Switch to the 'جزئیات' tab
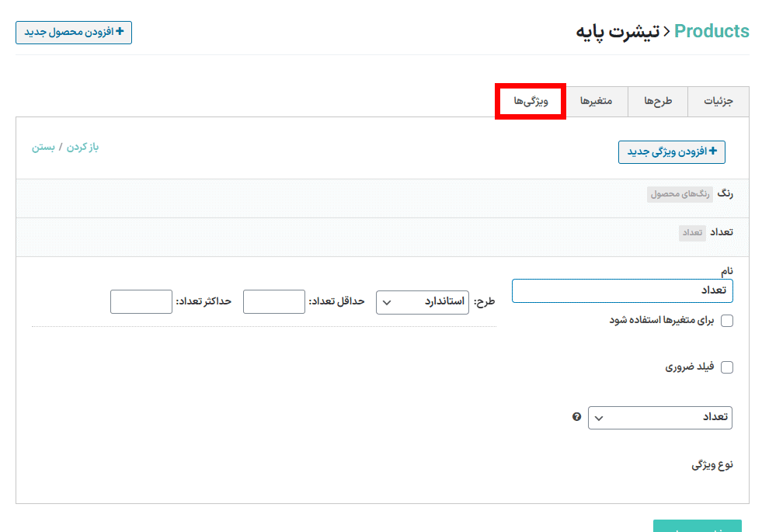 pyautogui.click(x=719, y=102)
